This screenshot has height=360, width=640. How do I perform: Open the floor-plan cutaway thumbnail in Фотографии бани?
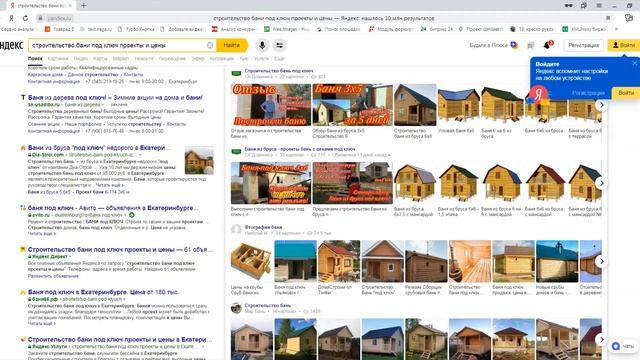tap(251, 261)
